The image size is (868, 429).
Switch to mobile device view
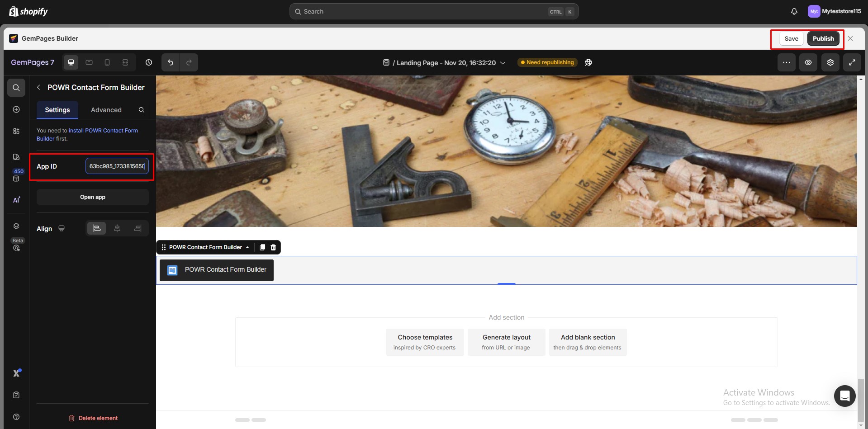107,62
